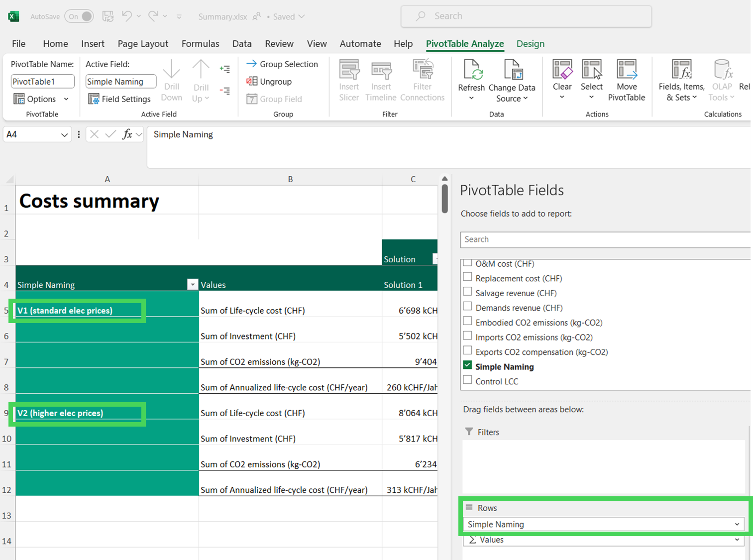Click the Undo arrow in title bar
The height and width of the screenshot is (560, 753).
127,16
